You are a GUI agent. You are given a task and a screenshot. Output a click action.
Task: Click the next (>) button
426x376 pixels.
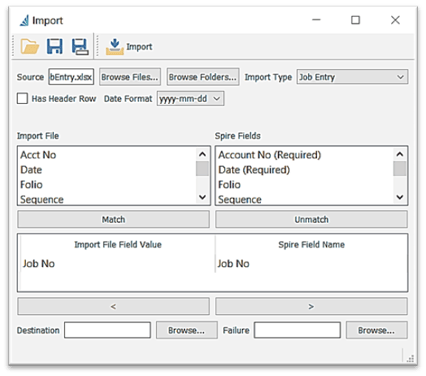[x=311, y=306]
